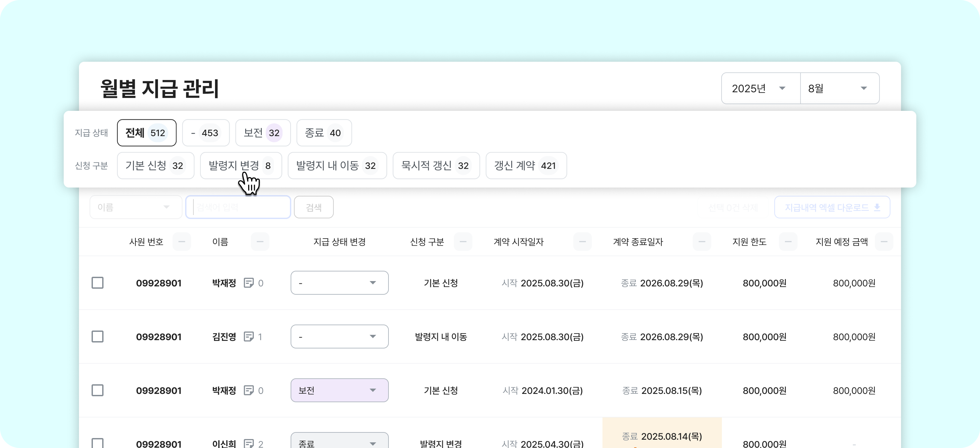Open the 2025년 year dropdown
The image size is (980, 448).
760,88
